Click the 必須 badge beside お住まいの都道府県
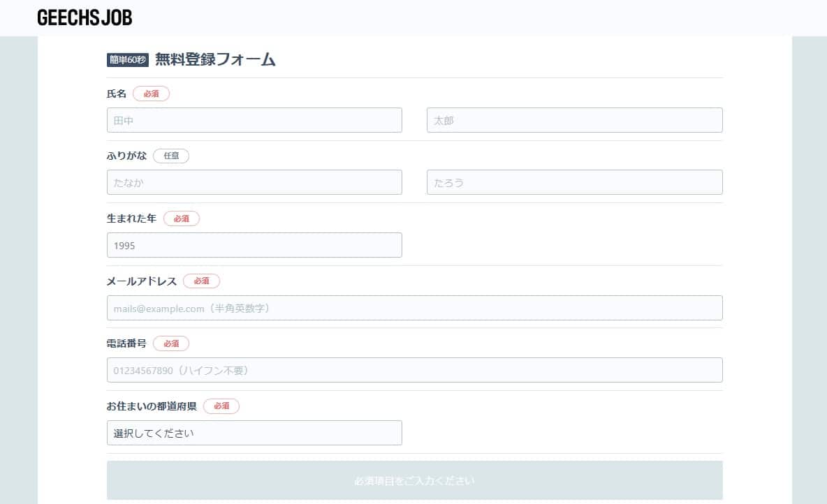 pos(221,406)
